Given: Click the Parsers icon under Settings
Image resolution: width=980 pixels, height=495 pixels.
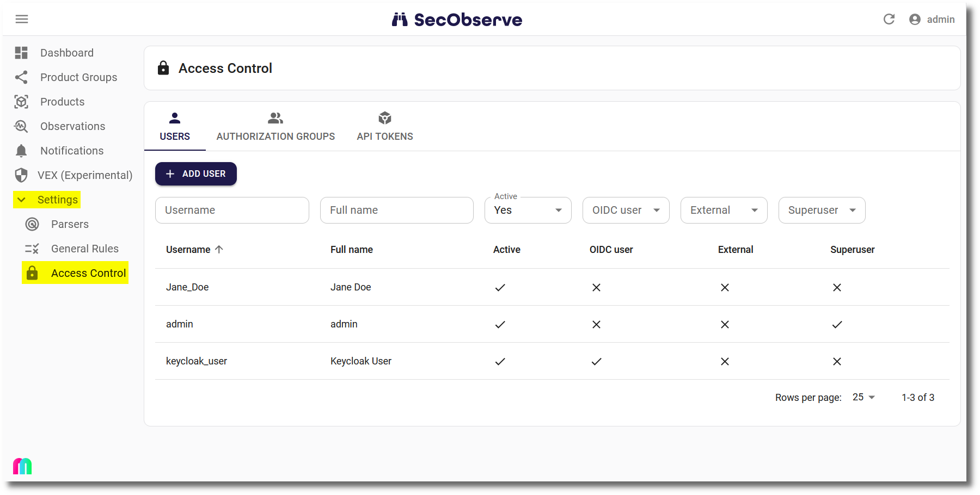Looking at the screenshot, I should [x=32, y=224].
